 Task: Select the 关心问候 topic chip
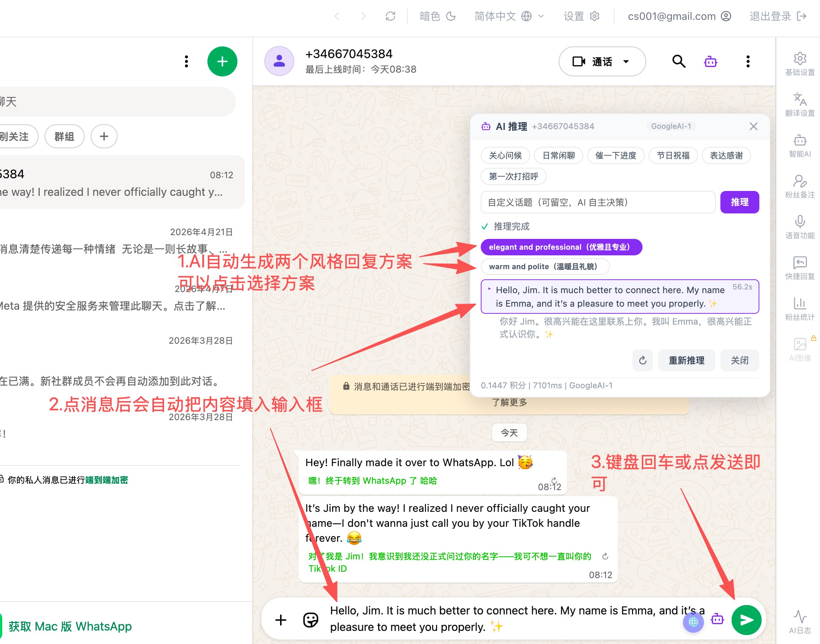[x=505, y=155]
